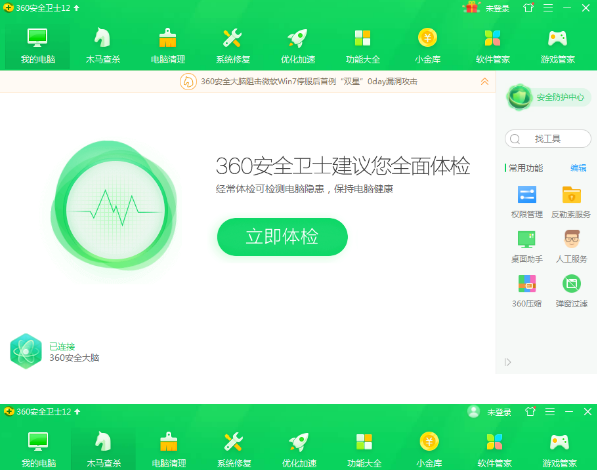Click 功能大全 in bottom window

[x=364, y=449]
